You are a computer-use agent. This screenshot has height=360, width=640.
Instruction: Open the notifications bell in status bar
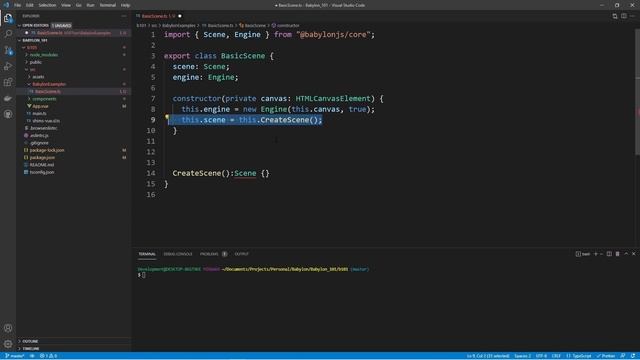pos(633,356)
